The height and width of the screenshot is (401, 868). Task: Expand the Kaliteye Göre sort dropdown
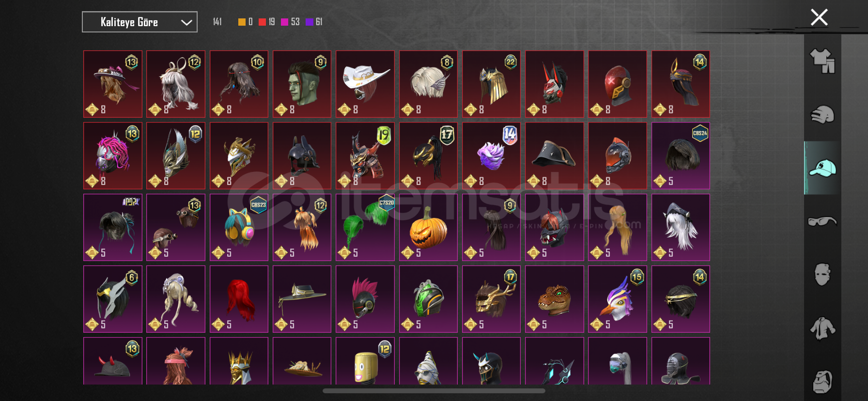(x=139, y=22)
